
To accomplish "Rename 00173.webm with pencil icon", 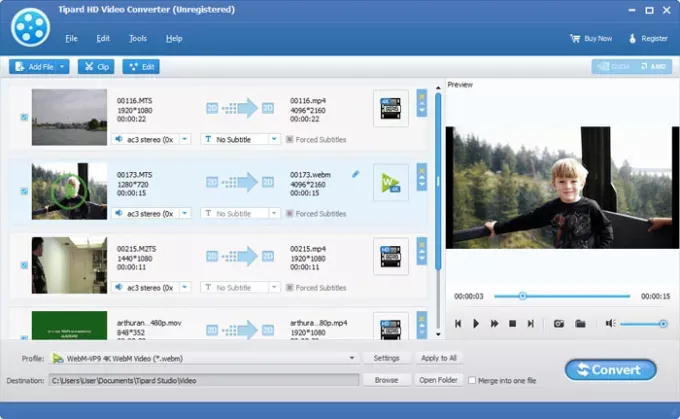I will (356, 174).
